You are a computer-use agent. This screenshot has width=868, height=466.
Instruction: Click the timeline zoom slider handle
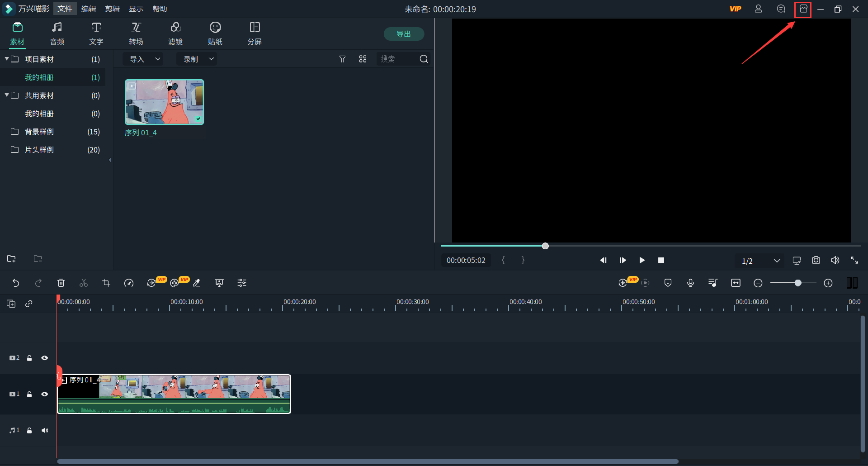[798, 283]
